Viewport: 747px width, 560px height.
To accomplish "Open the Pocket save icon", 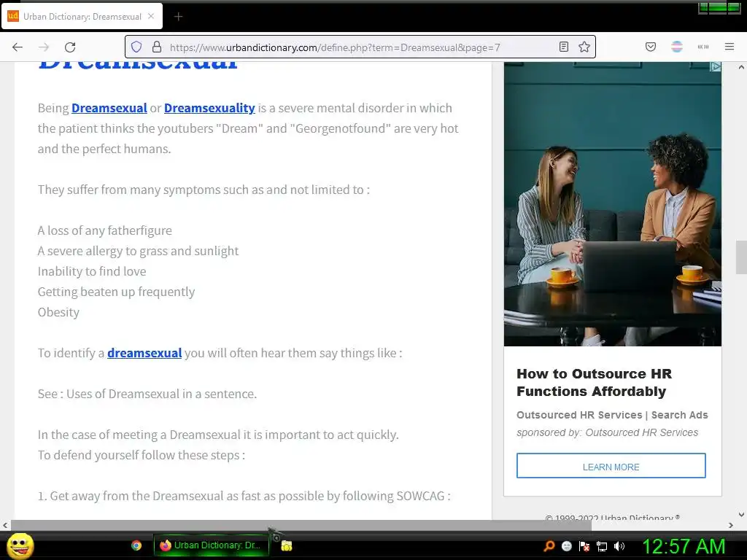I will tap(651, 47).
